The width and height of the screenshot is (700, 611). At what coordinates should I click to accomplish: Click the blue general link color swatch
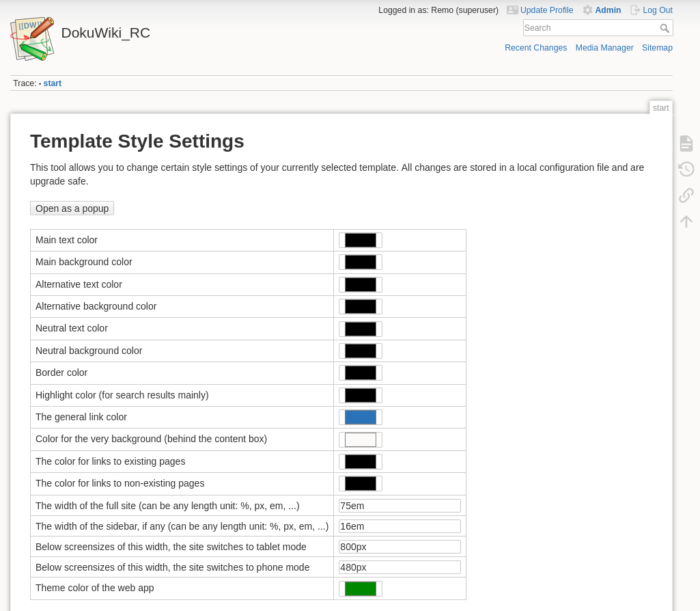pyautogui.click(x=360, y=417)
